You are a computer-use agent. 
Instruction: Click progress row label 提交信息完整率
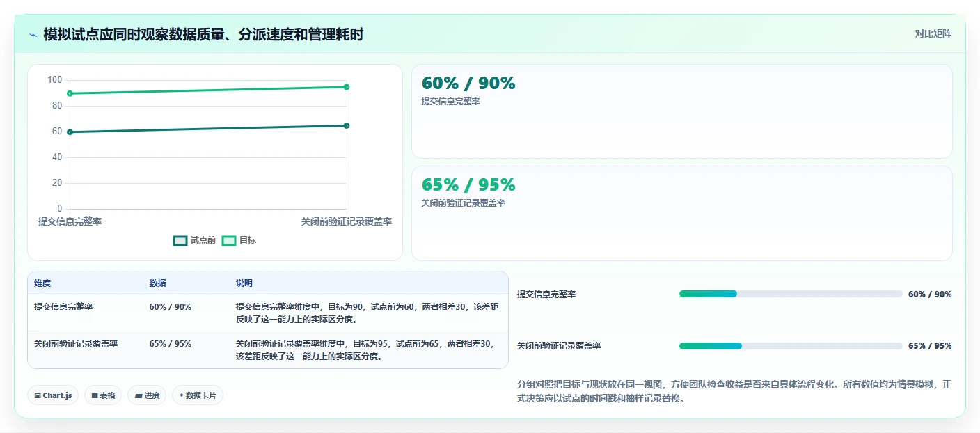[546, 294]
